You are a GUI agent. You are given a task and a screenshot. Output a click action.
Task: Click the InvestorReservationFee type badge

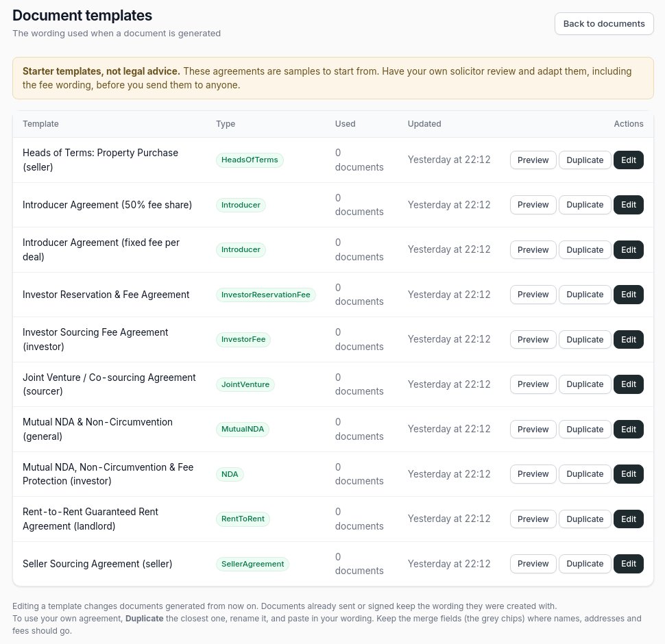coord(265,295)
